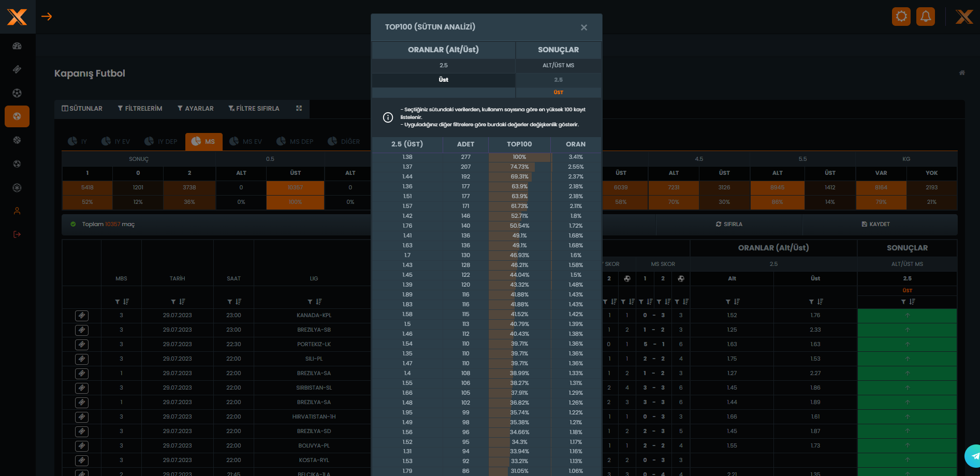Click the basketball icon in left sidebar
Viewport: 980px width, 476px height.
(17, 140)
